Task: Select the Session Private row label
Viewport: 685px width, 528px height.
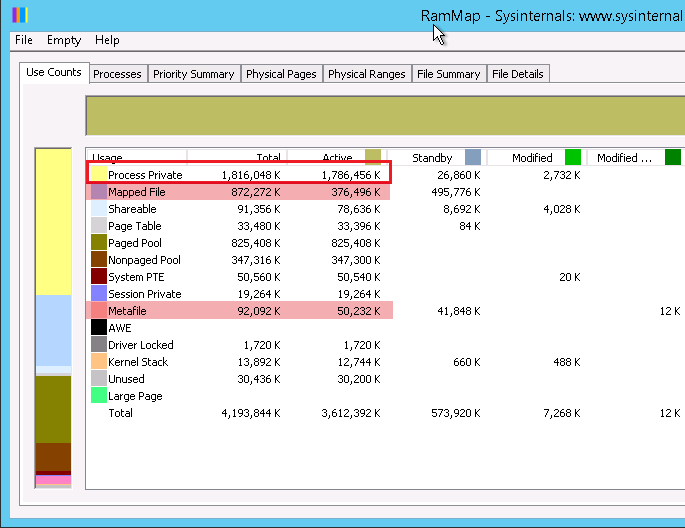Action: click(x=145, y=294)
